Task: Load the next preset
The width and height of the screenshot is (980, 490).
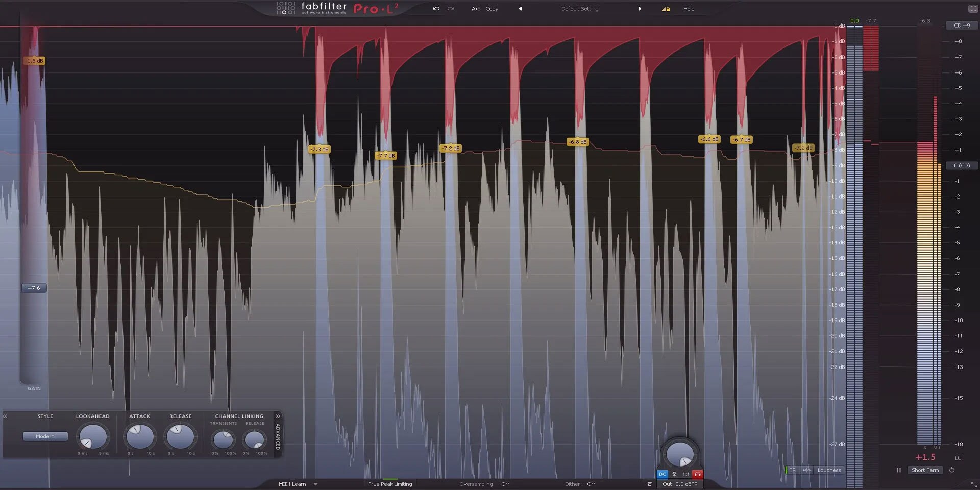Action: (x=640, y=9)
